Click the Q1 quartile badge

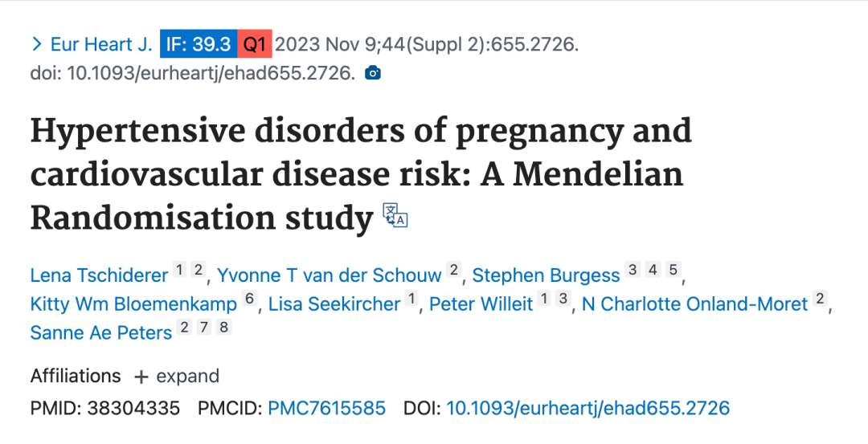[x=255, y=44]
